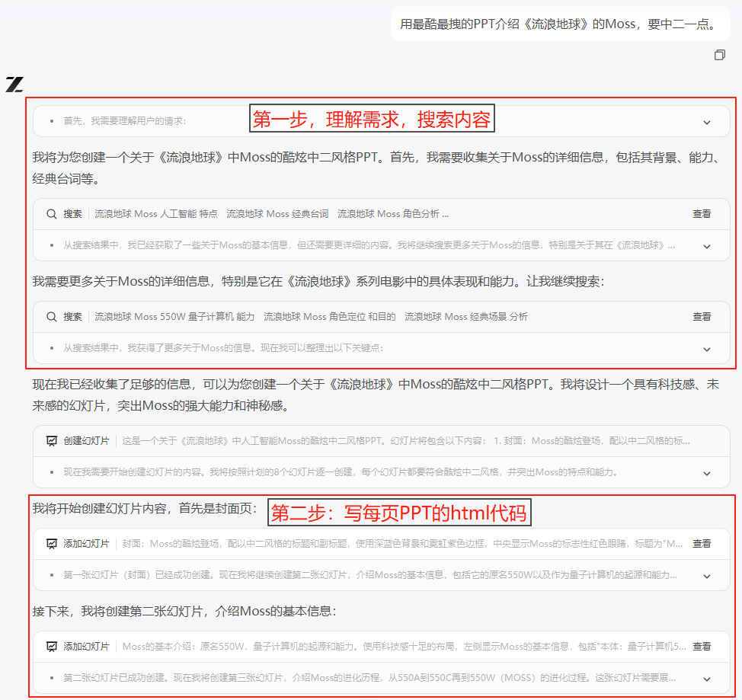This screenshot has height=700, width=742.
Task: Click the 创建幻灯片 tool call row
Action: 382,441
